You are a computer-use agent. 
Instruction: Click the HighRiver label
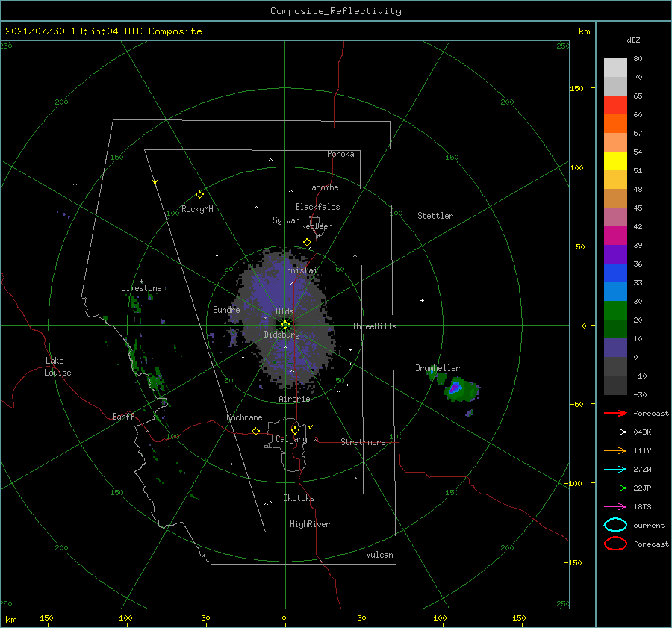[310, 524]
